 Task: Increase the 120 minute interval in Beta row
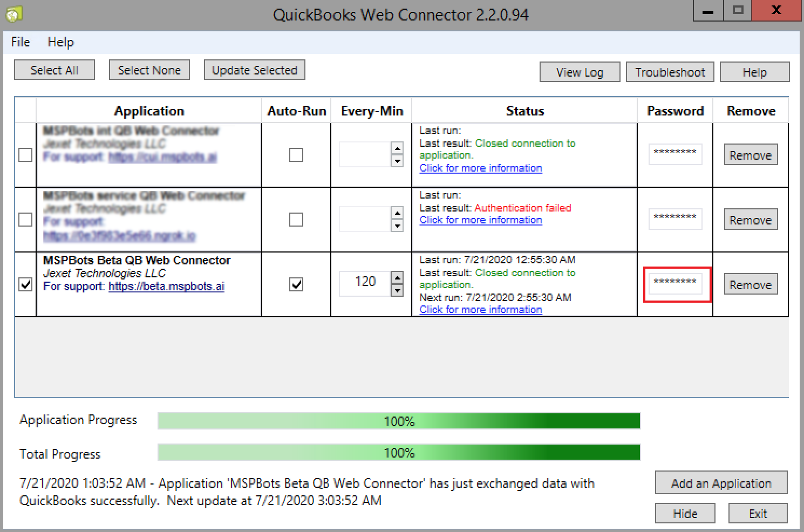[x=397, y=278]
